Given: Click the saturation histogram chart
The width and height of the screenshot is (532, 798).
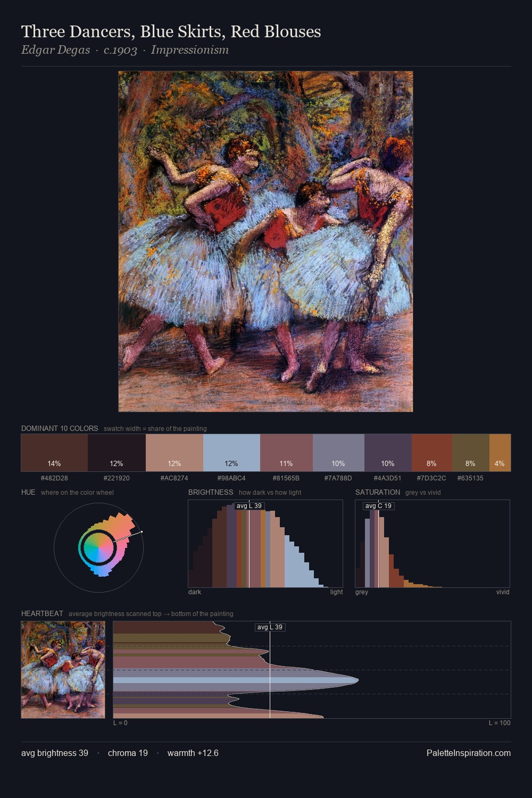Looking at the screenshot, I should tap(433, 544).
